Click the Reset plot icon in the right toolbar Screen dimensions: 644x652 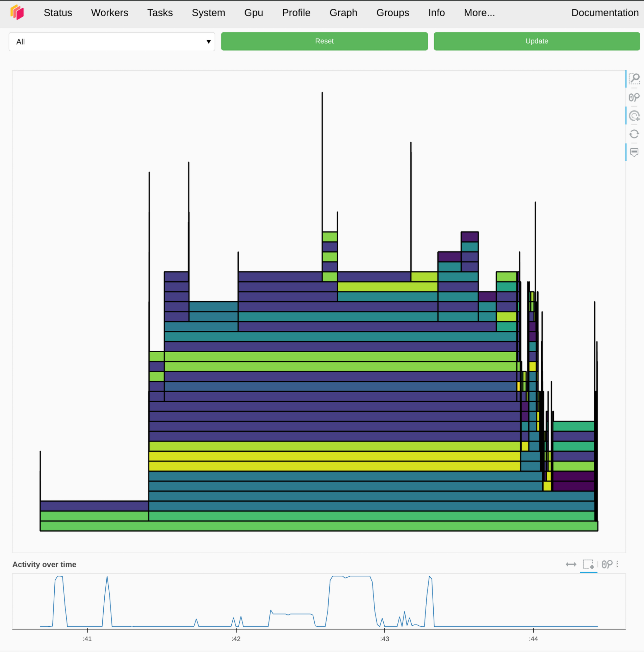pyautogui.click(x=634, y=134)
